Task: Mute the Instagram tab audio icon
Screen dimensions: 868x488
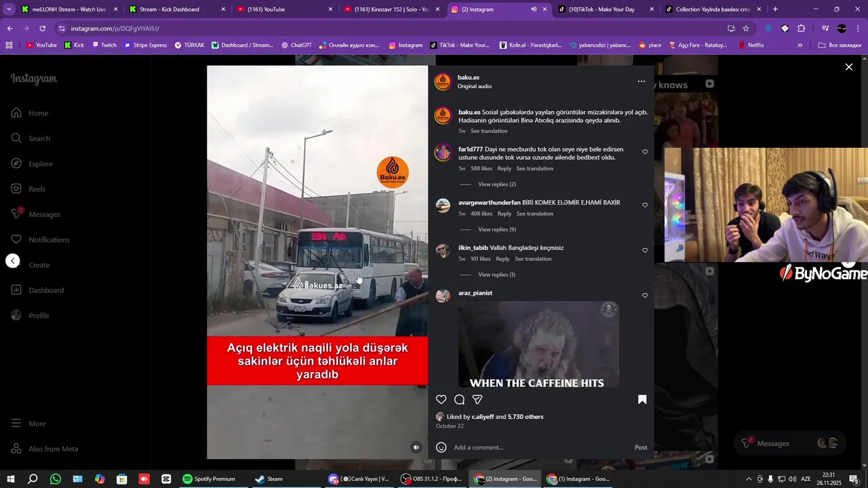Action: 534,9
